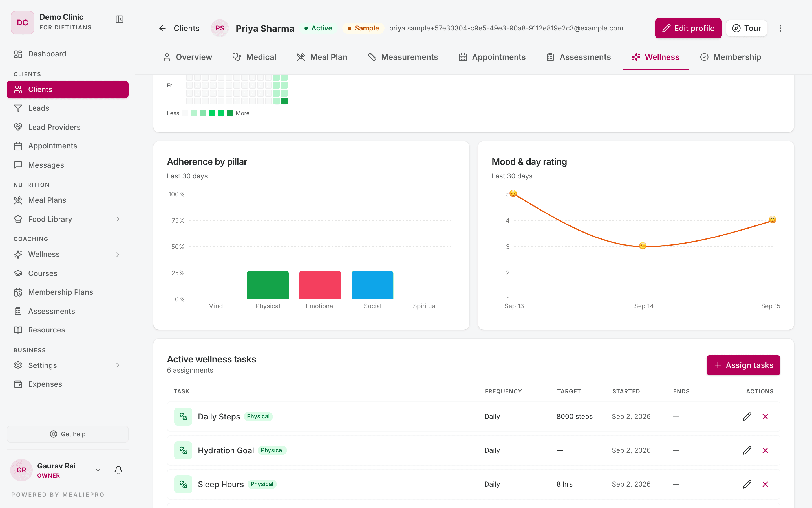The width and height of the screenshot is (812, 508).
Task: Click the Sep 14 mood data point
Action: click(x=643, y=246)
